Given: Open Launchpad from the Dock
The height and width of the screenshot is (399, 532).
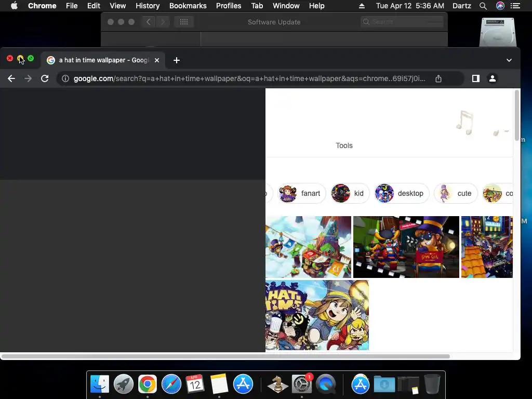Looking at the screenshot, I should pyautogui.click(x=124, y=384).
